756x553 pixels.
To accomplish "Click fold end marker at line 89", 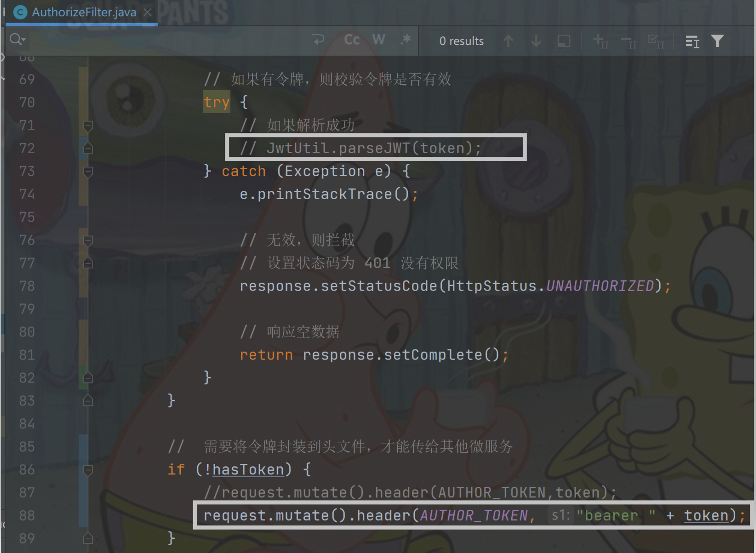I will (88, 538).
